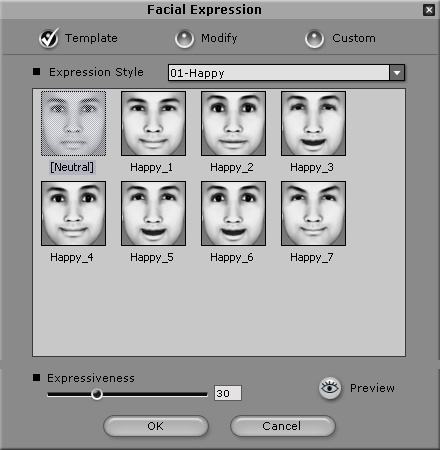The image size is (440, 450).
Task: Choose the Happy_2 expression thumbnail
Action: (233, 123)
